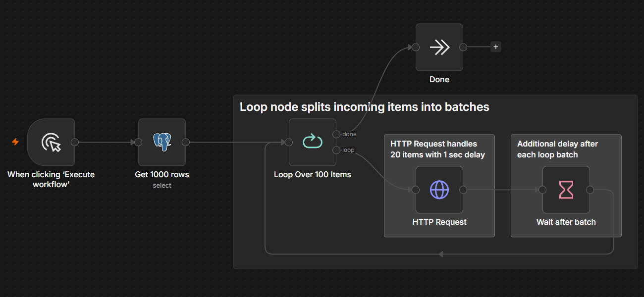Click the HTTP Request input connector

pos(416,190)
